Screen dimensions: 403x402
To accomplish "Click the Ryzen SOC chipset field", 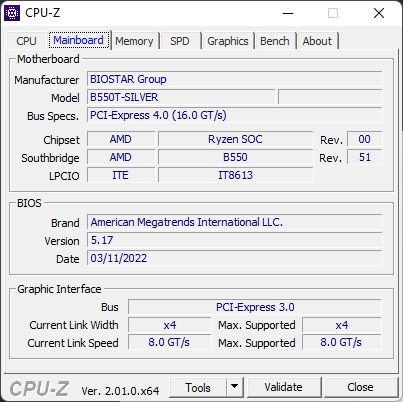I will point(235,139).
